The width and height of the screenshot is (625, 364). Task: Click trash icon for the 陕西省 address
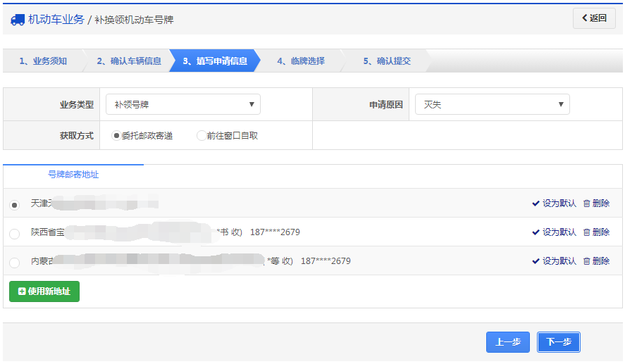click(587, 232)
